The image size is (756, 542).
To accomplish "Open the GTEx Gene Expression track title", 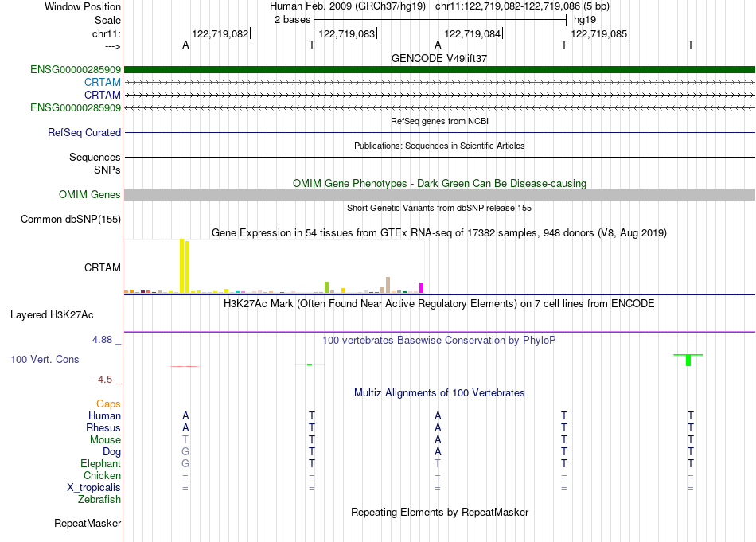I will click(x=439, y=233).
